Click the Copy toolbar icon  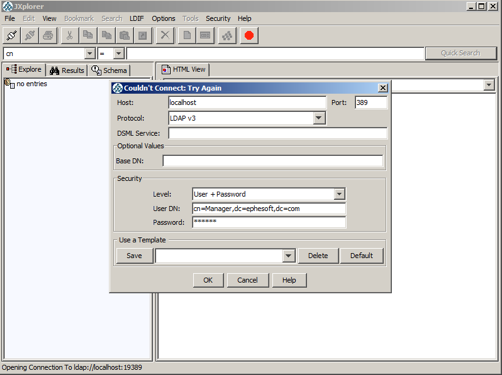coord(88,35)
